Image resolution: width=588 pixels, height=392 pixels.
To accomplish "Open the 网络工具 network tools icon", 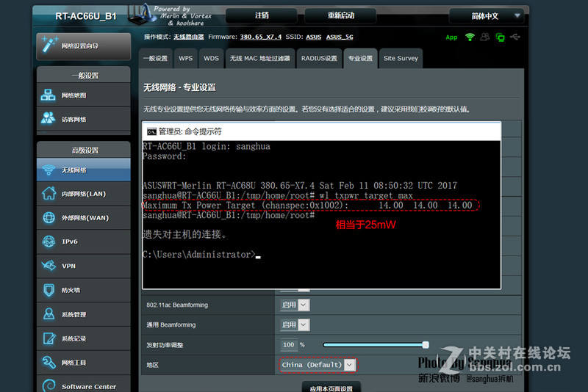I will pyautogui.click(x=49, y=363).
